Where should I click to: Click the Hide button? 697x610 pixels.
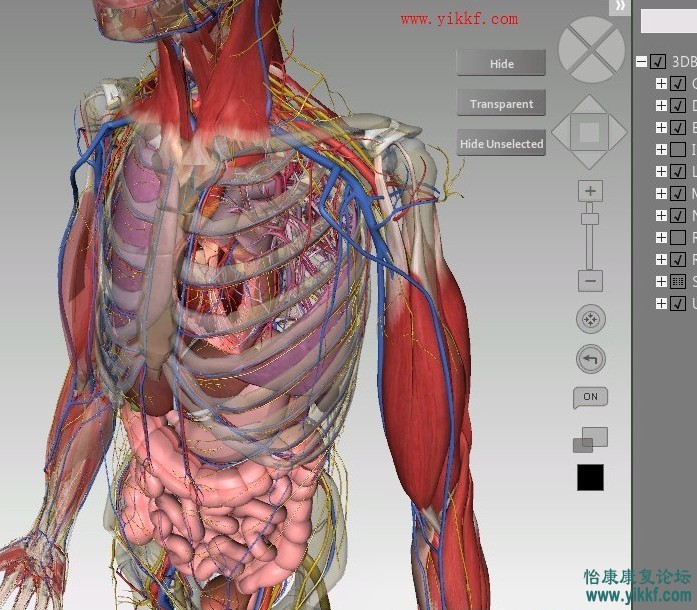[501, 64]
